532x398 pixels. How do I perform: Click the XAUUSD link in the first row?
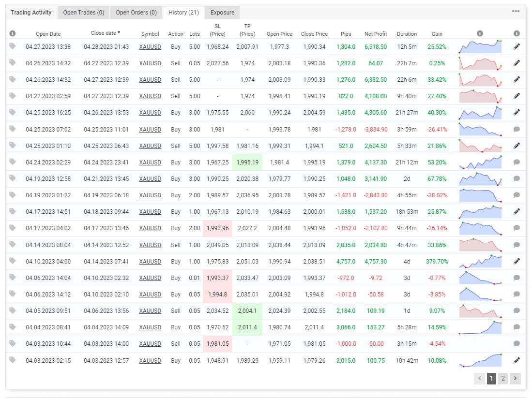click(x=150, y=47)
